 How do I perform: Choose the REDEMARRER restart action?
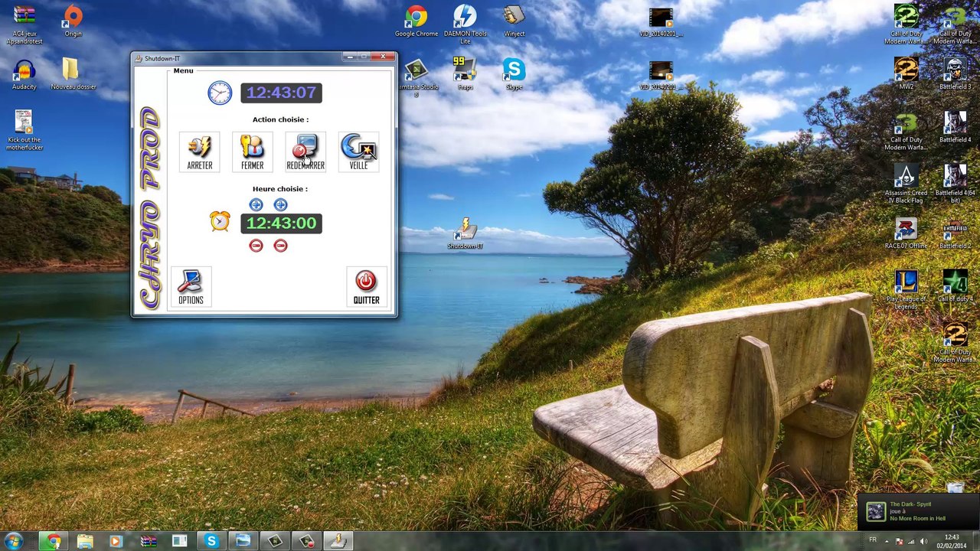point(305,152)
